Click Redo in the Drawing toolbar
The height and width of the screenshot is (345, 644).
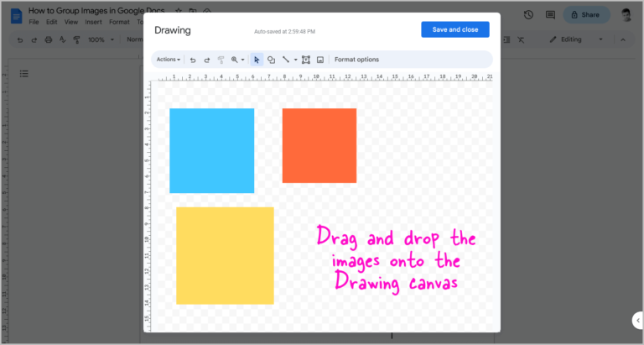(x=207, y=60)
